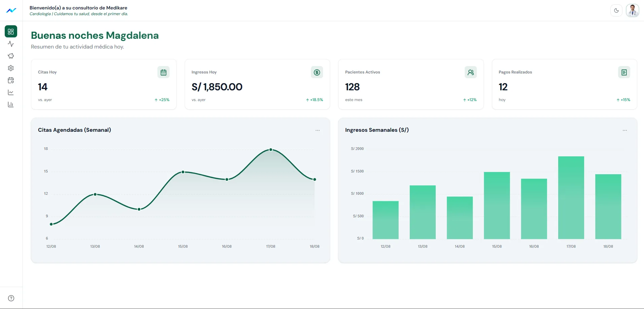
Task: Open the doctor profile avatar
Action: tap(633, 10)
